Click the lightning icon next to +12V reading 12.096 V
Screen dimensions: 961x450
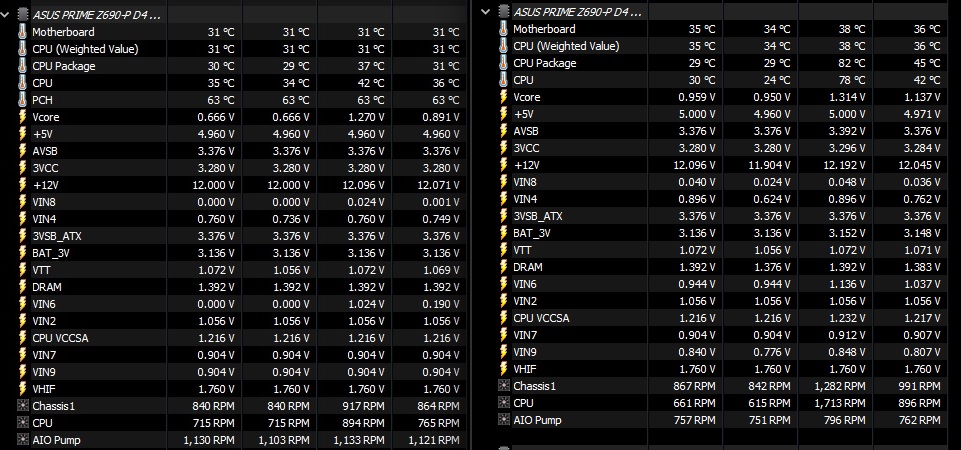(x=504, y=164)
